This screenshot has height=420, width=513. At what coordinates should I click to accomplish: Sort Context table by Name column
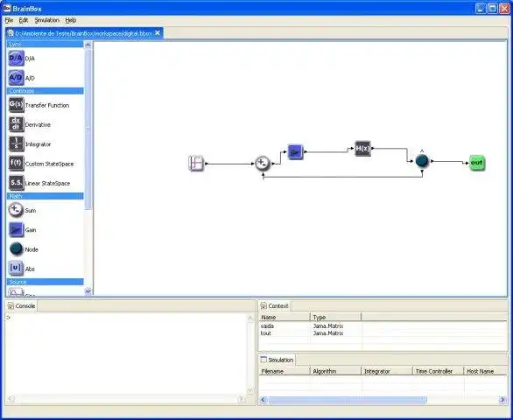click(285, 317)
